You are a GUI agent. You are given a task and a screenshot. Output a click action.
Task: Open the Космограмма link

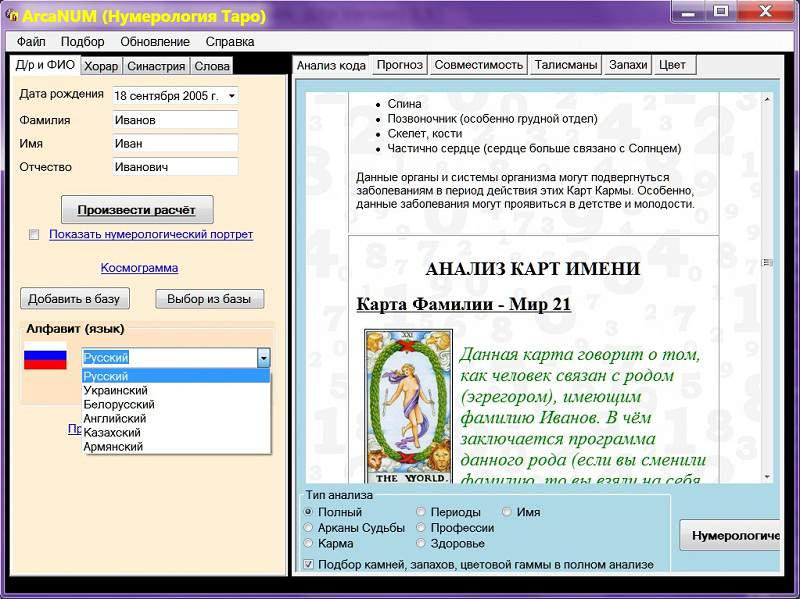click(139, 268)
